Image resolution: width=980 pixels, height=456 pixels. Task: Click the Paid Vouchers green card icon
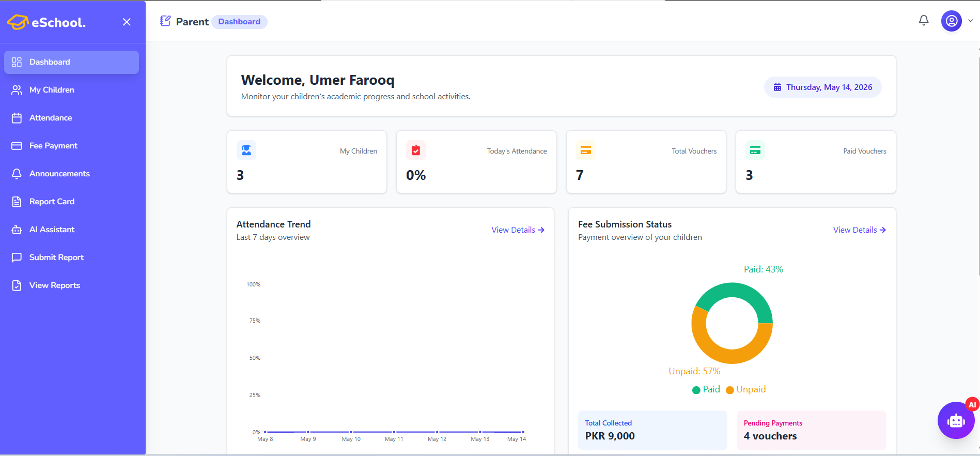pyautogui.click(x=755, y=150)
